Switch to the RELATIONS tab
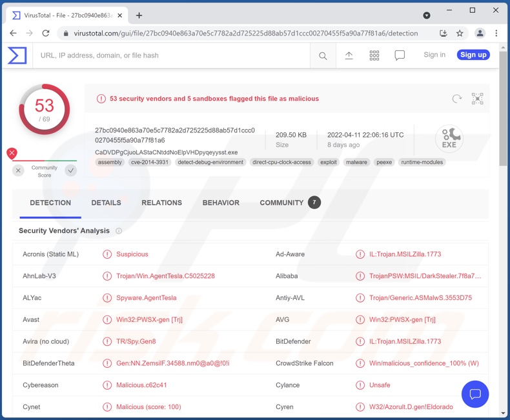This screenshot has height=420, width=510. point(161,203)
